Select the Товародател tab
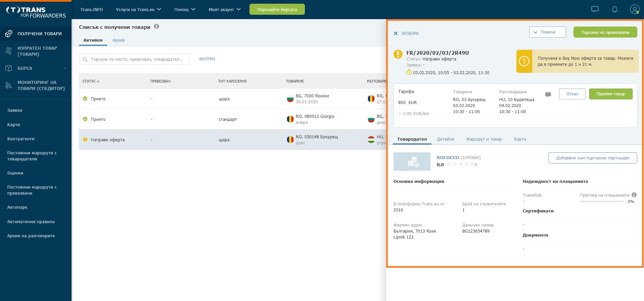This screenshot has height=301, width=644. [412, 139]
